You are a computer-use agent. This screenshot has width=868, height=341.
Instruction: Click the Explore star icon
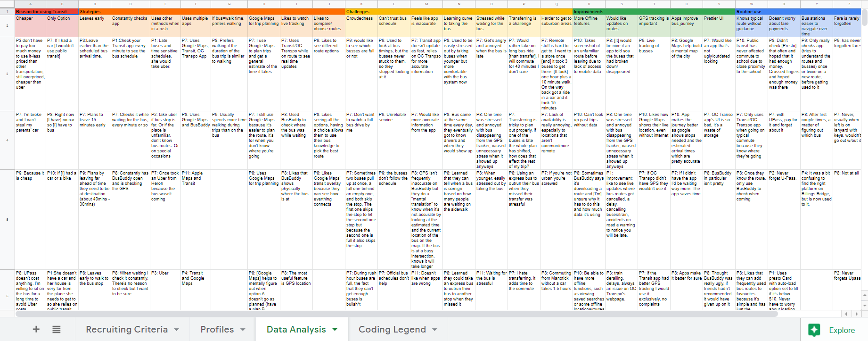coord(814,330)
